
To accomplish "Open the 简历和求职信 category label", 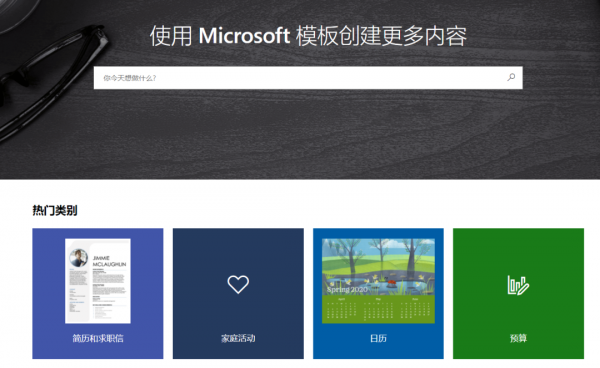I will pyautogui.click(x=98, y=338).
